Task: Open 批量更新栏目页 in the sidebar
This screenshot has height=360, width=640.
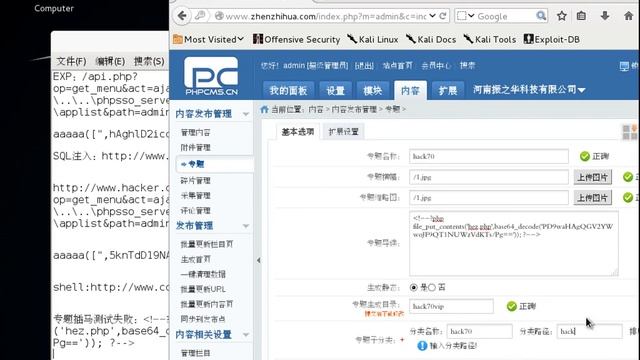Action: tap(207, 244)
